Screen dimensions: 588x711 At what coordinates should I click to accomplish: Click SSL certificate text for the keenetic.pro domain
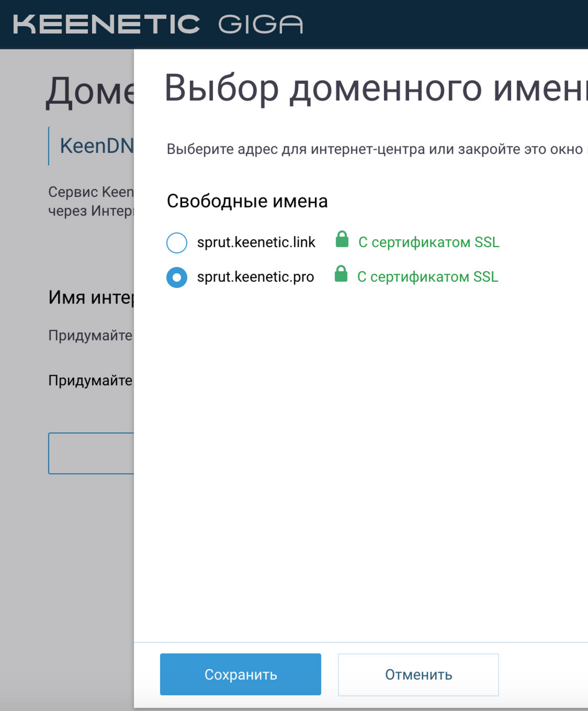pyautogui.click(x=427, y=277)
